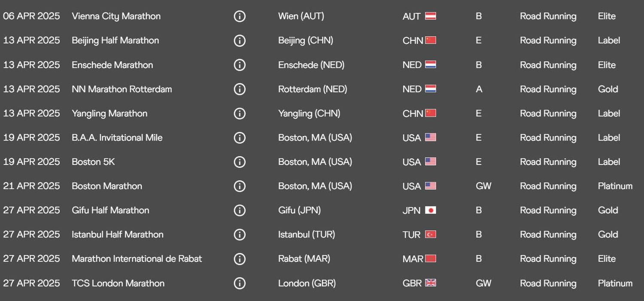Open TCS London Marathon info icon
The image size is (644, 301).
[240, 283]
